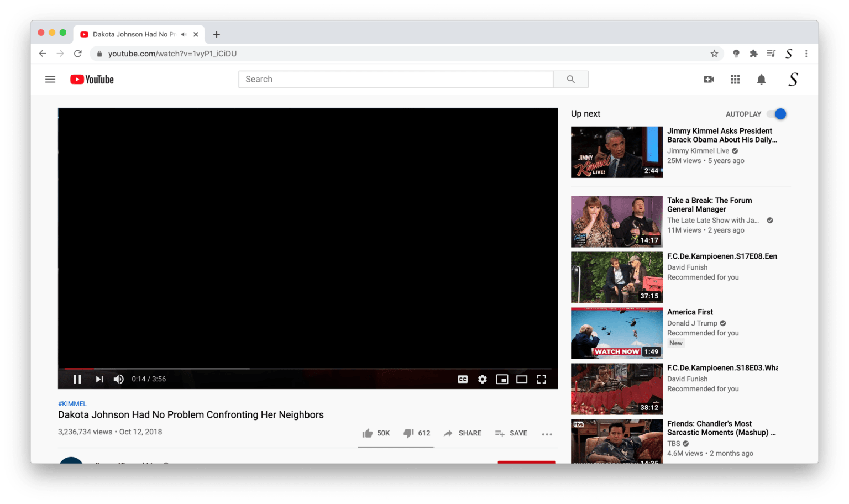Viewport: 849px width, 504px height.
Task: Open the Google apps grid
Action: pyautogui.click(x=735, y=79)
